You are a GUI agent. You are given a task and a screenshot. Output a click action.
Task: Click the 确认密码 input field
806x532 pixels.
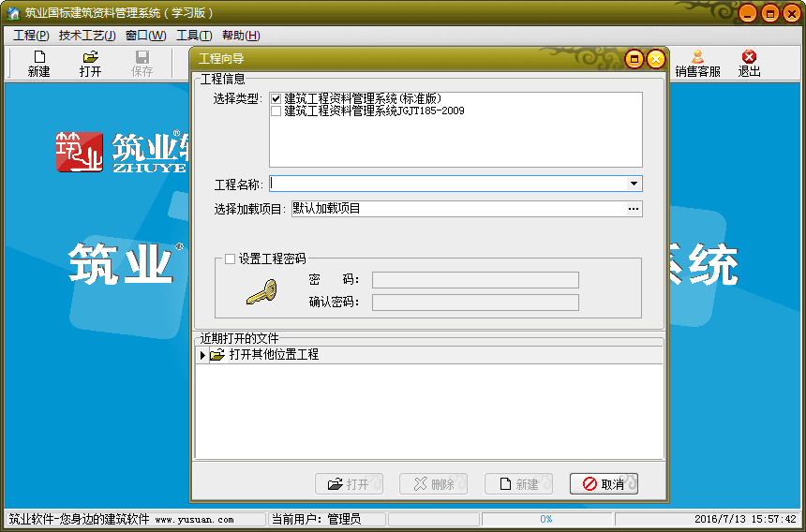pyautogui.click(x=475, y=303)
